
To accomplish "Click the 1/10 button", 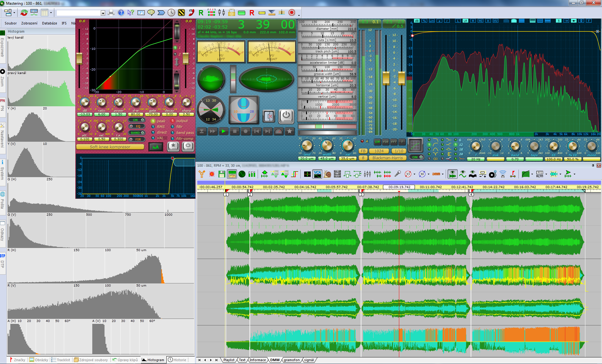I will pyautogui.click(x=399, y=151).
